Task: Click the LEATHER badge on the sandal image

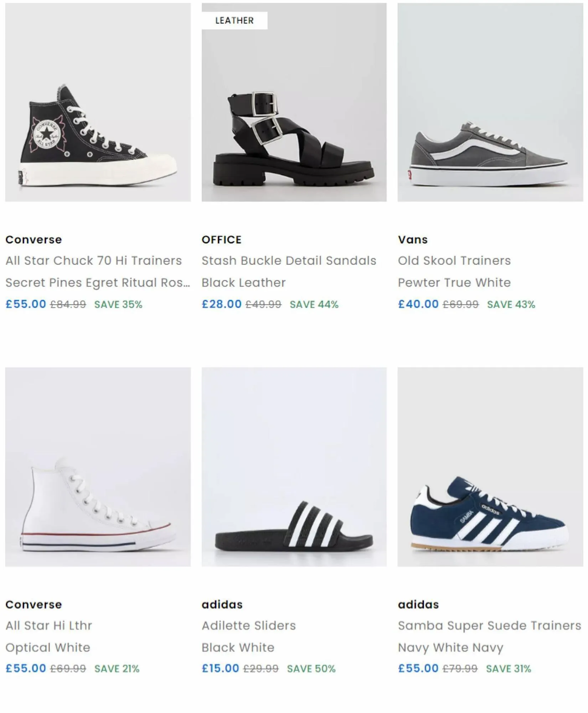Action: (x=234, y=21)
